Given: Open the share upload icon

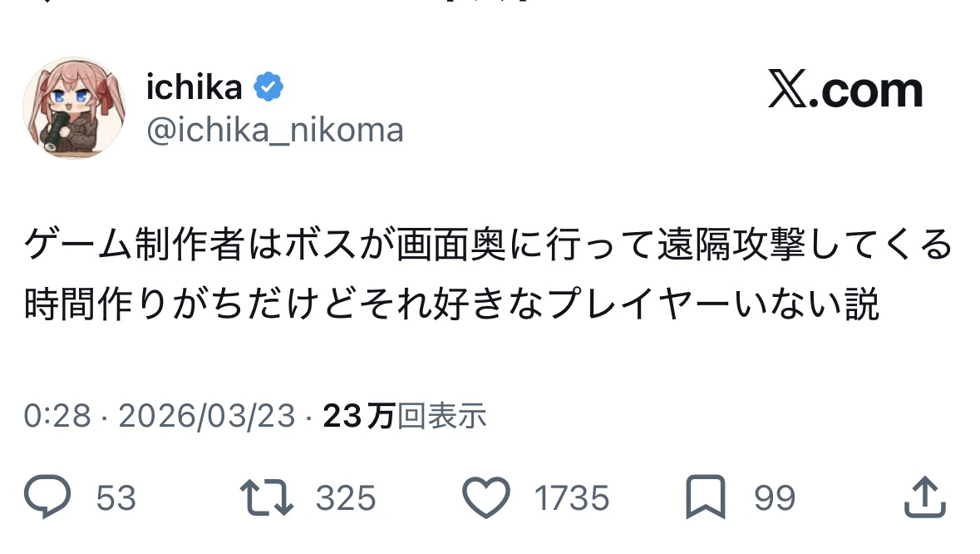Looking at the screenshot, I should tap(924, 497).
